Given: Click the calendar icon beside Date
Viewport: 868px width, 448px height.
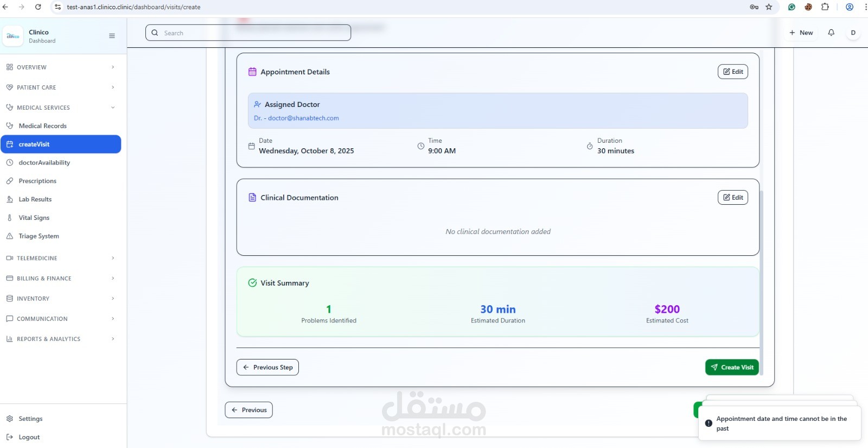Looking at the screenshot, I should tap(251, 146).
